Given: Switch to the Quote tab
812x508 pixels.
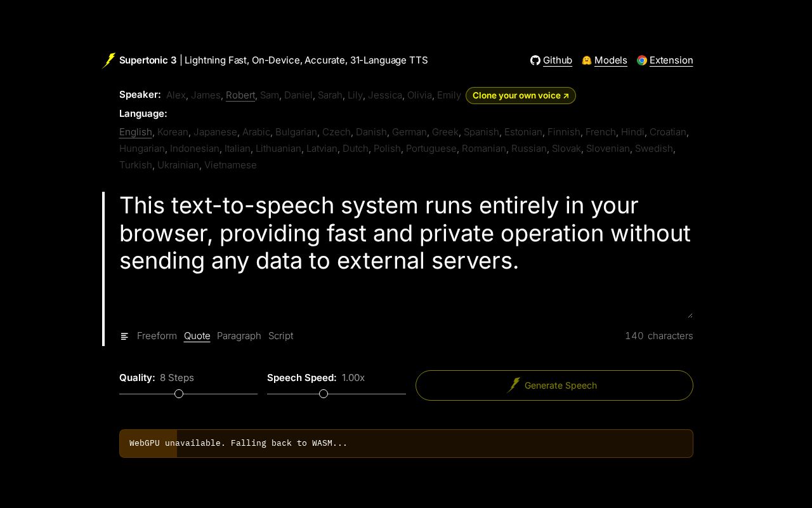Looking at the screenshot, I should point(197,336).
